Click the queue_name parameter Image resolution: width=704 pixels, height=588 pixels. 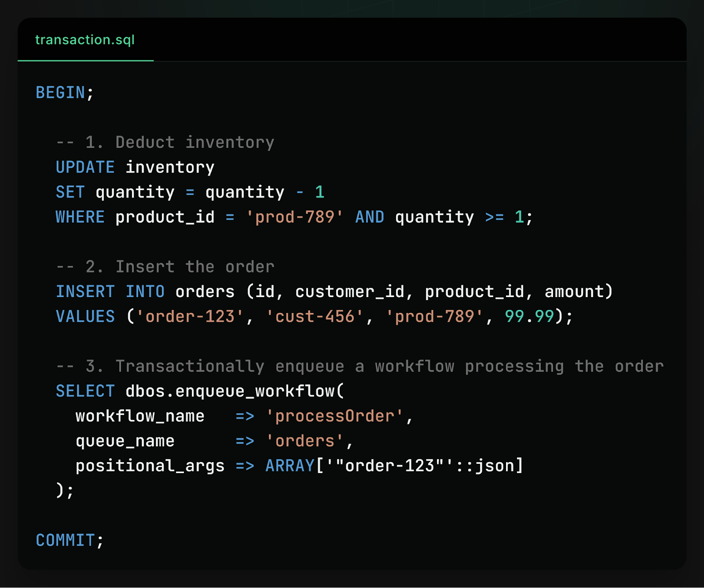pos(125,441)
